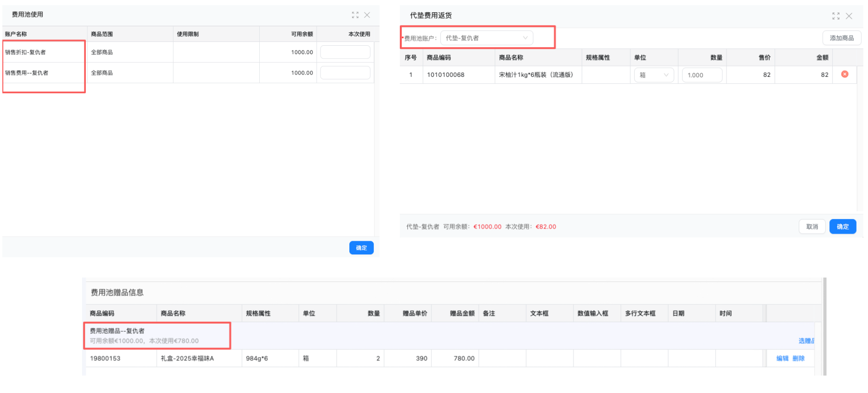Select the 销售折扣-复仇者 account row
The height and width of the screenshot is (393, 868).
(188, 52)
